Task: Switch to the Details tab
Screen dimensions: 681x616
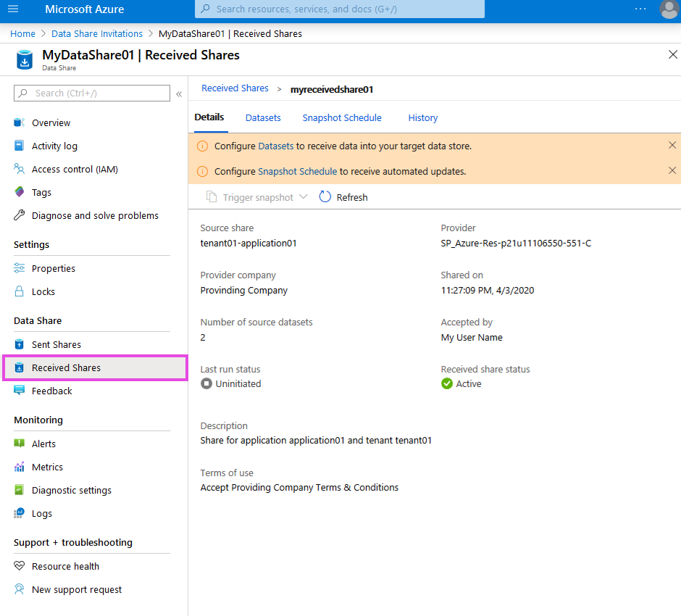Action: [209, 117]
